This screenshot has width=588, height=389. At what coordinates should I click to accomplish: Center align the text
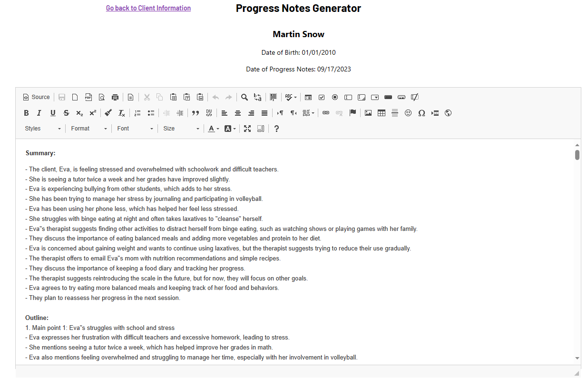(238, 113)
